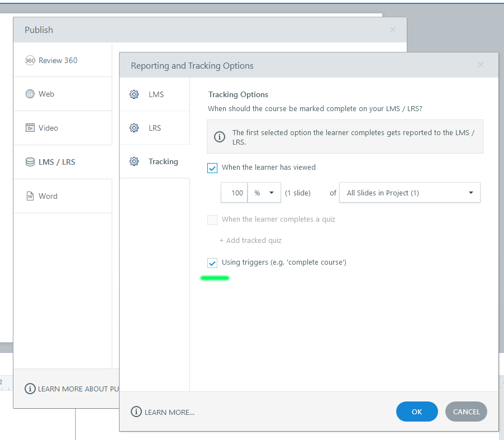Click the Word document icon

(30, 196)
